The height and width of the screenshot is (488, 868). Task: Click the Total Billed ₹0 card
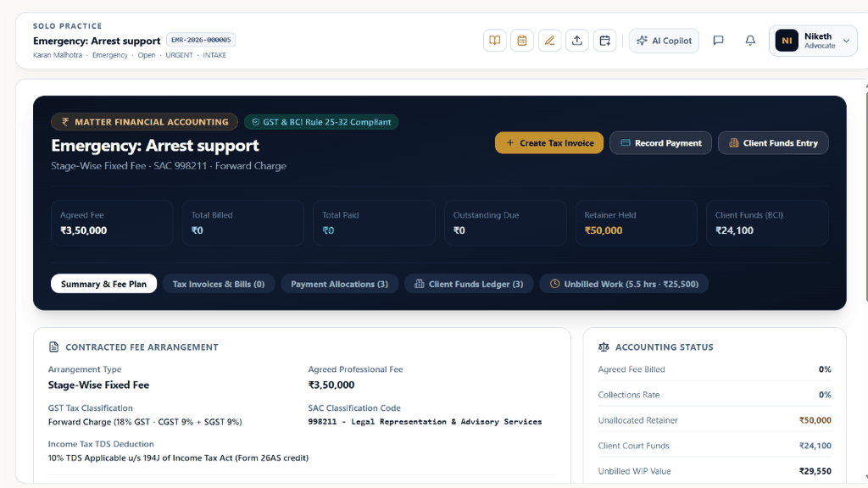click(x=243, y=223)
